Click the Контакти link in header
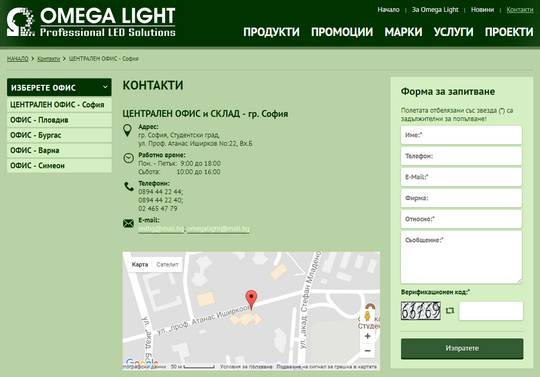Screen dimensions: 540x377 [x=520, y=10]
